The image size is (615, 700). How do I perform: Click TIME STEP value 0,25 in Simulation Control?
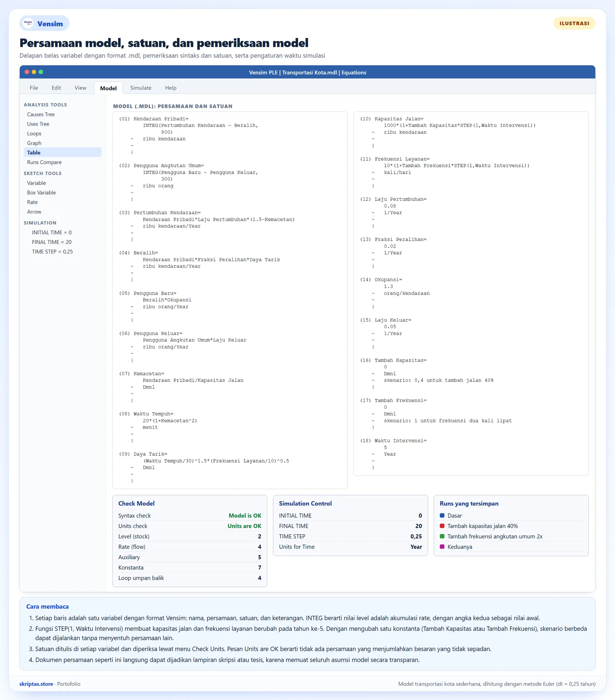pyautogui.click(x=416, y=537)
